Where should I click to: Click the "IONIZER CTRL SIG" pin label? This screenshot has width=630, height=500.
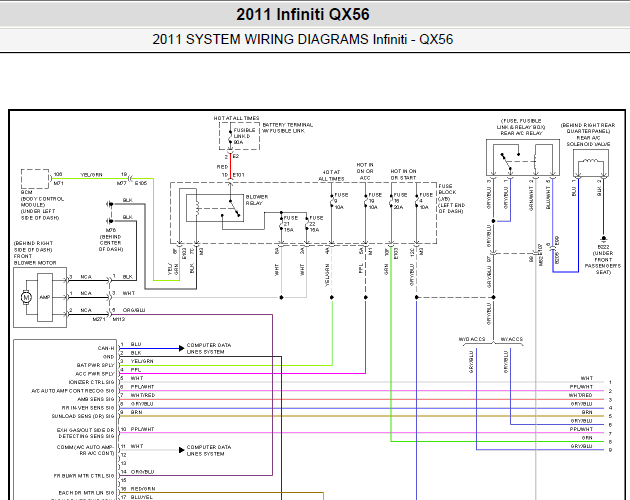92,382
